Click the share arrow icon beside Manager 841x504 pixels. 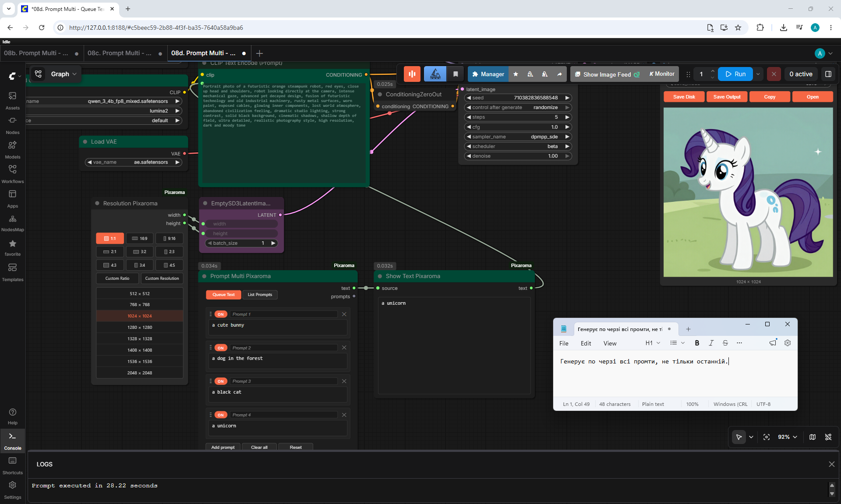click(x=559, y=74)
